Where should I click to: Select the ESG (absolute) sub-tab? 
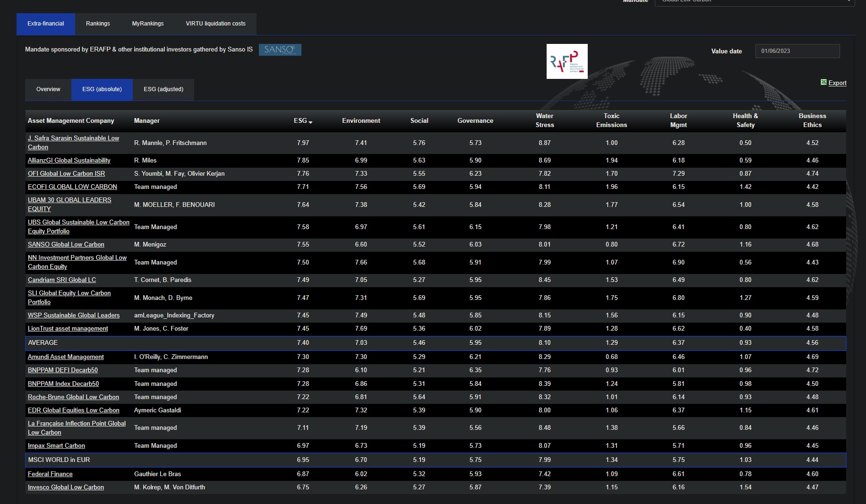tap(102, 89)
